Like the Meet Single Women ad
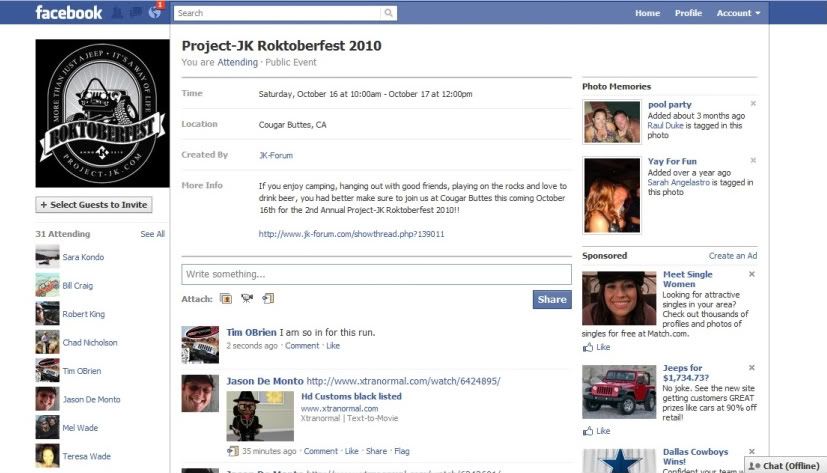Image resolution: width=827 pixels, height=473 pixels. click(597, 347)
